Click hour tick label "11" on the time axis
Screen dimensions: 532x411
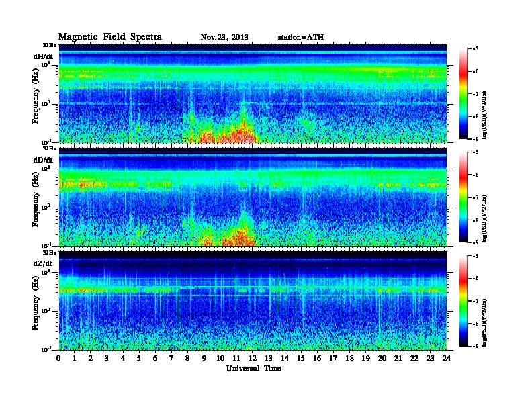coord(236,359)
